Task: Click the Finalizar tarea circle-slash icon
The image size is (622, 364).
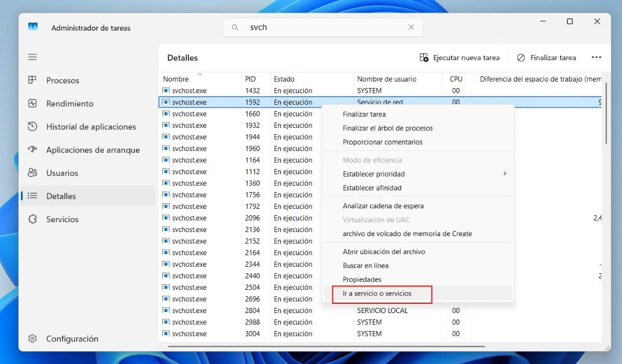Action: click(521, 58)
